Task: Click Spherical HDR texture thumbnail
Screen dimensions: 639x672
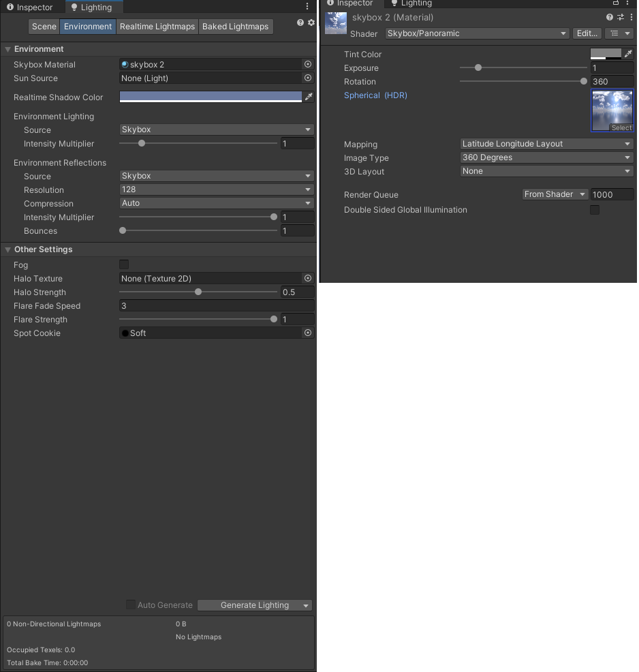Action: tap(612, 110)
